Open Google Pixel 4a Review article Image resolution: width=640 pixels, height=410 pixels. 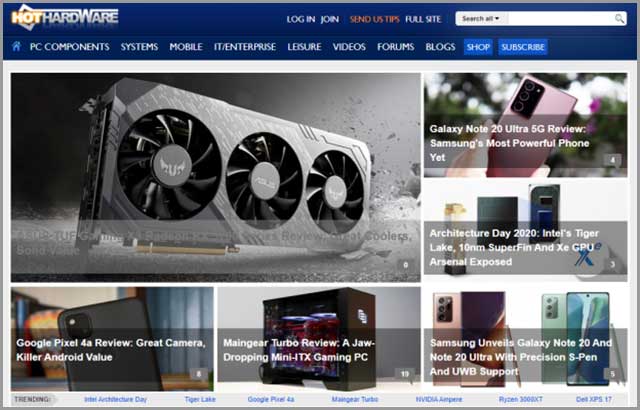click(x=111, y=350)
